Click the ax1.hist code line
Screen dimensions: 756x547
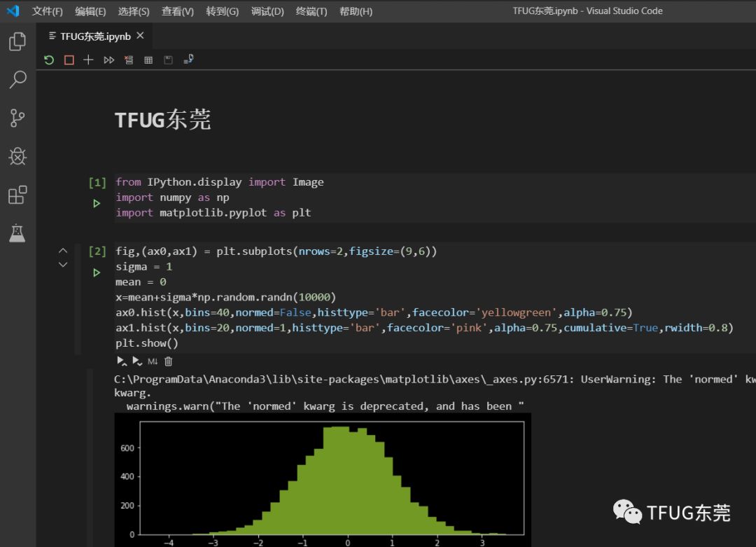(424, 328)
